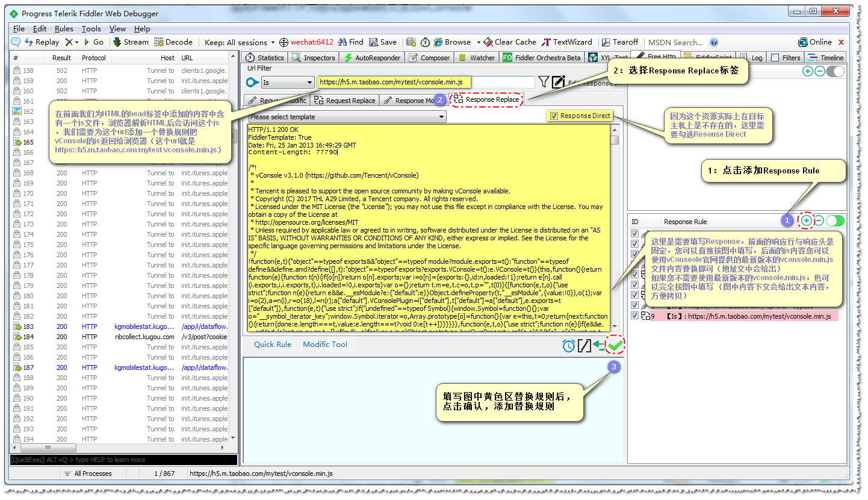868x500 pixels.
Task: Click the top minus icon in request rule panel
Action: [820, 71]
